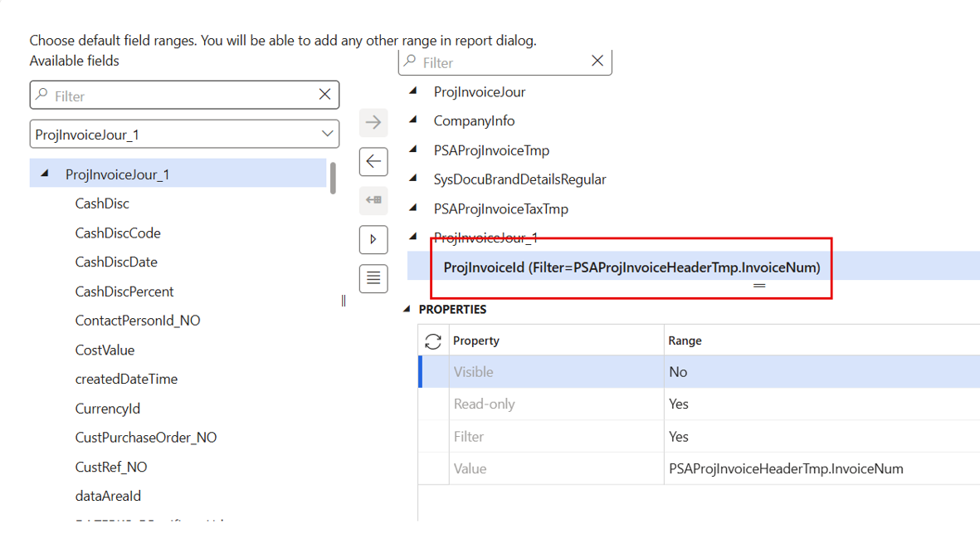Click the remove-all fields arrow icon
The width and height of the screenshot is (980, 539).
tap(373, 200)
